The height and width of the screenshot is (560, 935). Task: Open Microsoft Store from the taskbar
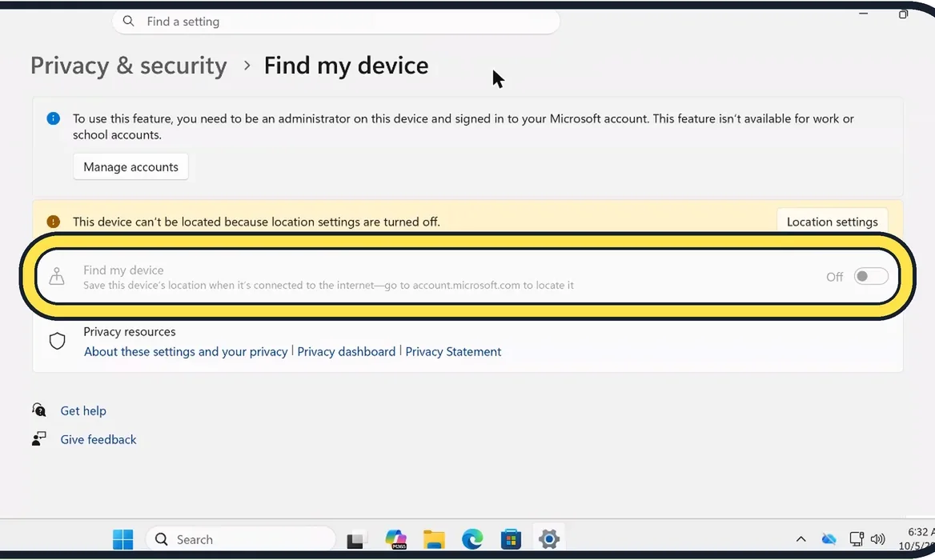pos(511,539)
